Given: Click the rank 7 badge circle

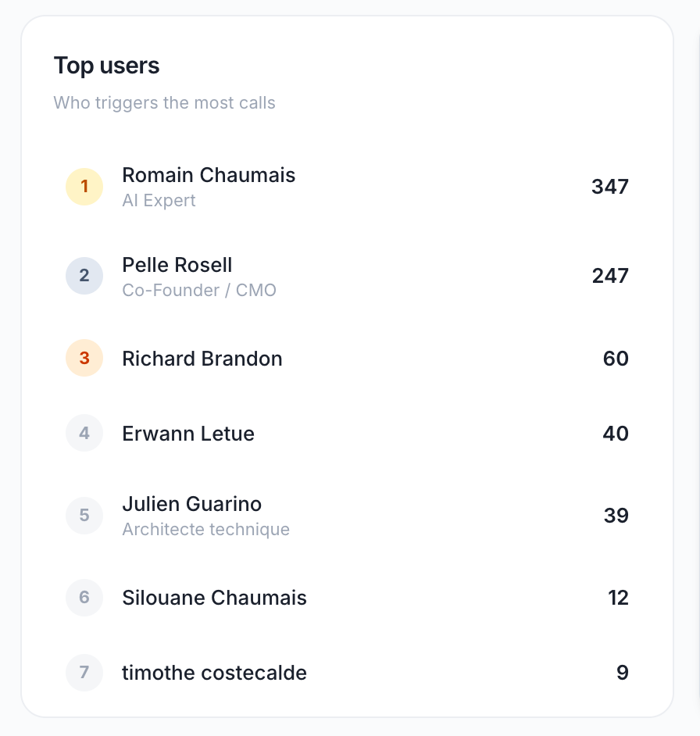Looking at the screenshot, I should 84,672.
